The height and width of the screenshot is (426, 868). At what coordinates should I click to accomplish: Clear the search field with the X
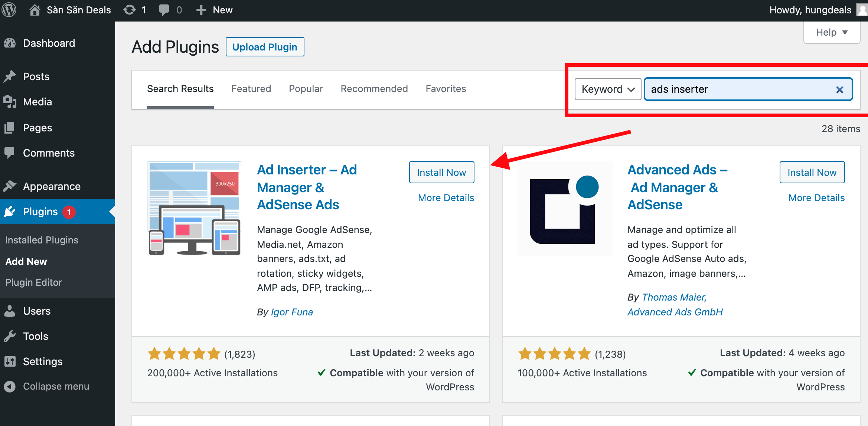(839, 89)
